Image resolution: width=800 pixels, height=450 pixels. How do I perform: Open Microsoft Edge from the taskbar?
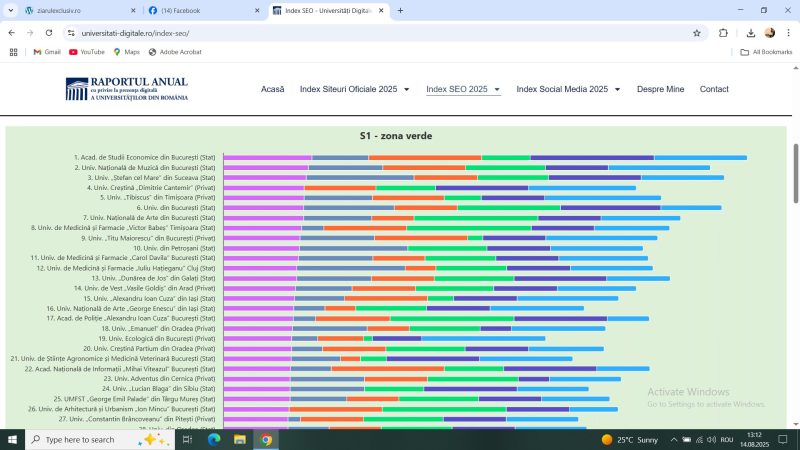213,439
